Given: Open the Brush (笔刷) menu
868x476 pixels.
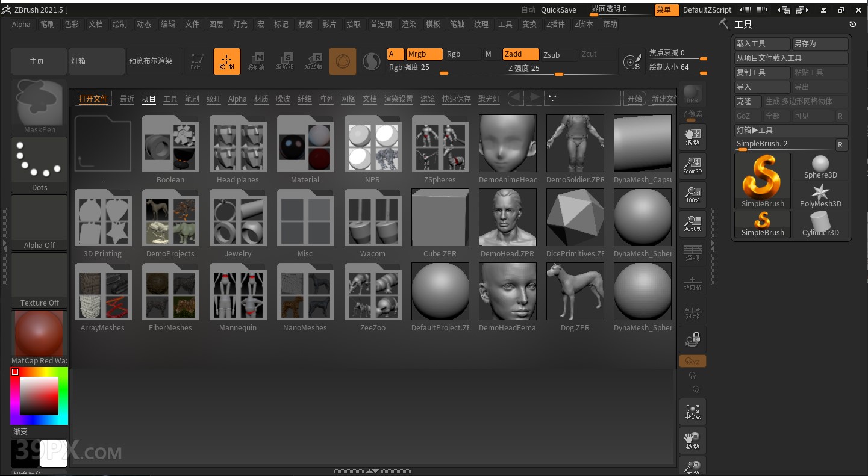Looking at the screenshot, I should 48,24.
